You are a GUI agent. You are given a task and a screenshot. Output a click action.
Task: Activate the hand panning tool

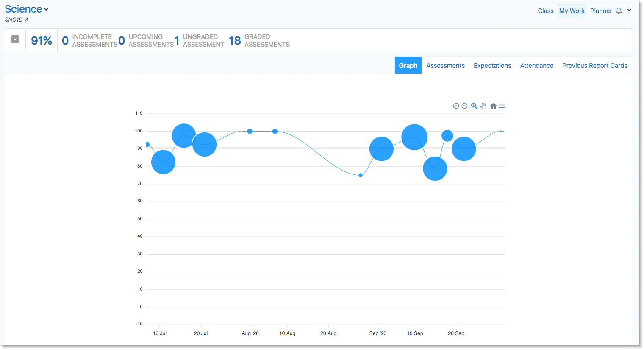[483, 106]
